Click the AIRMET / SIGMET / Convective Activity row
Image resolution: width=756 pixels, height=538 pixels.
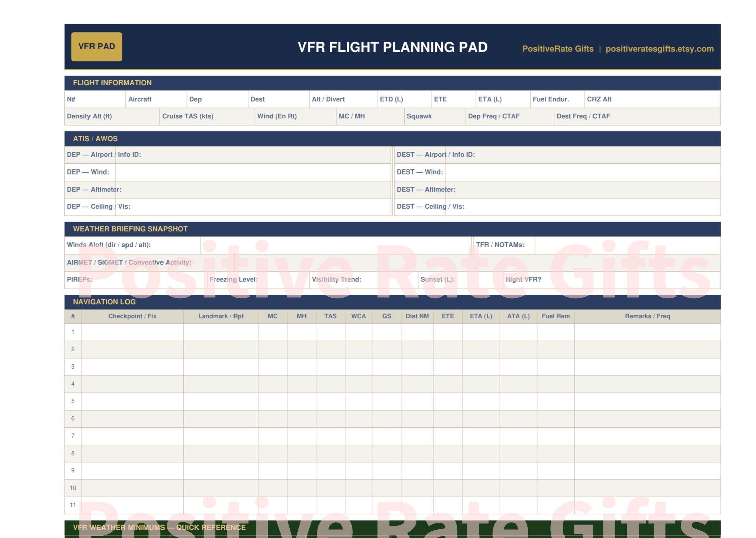392,263
